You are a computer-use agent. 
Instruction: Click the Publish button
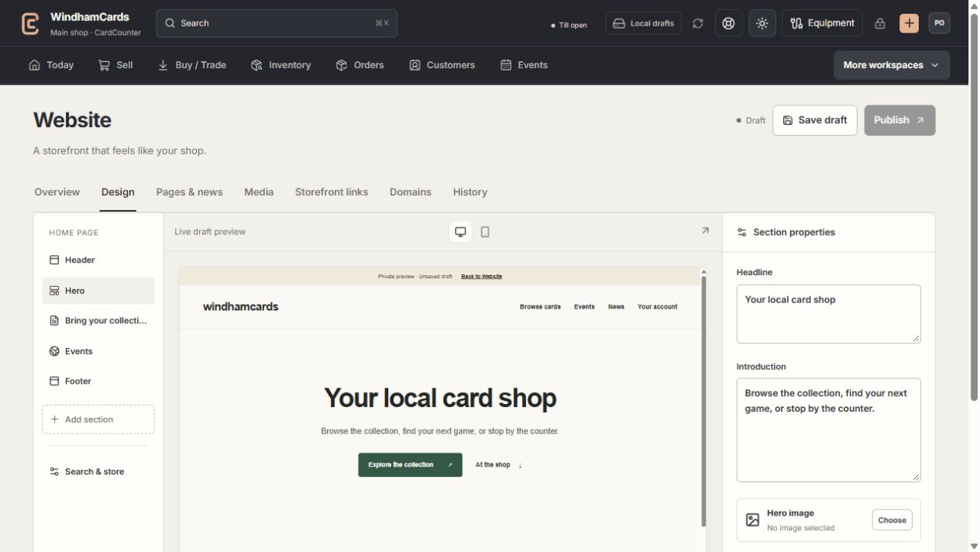pyautogui.click(x=899, y=120)
